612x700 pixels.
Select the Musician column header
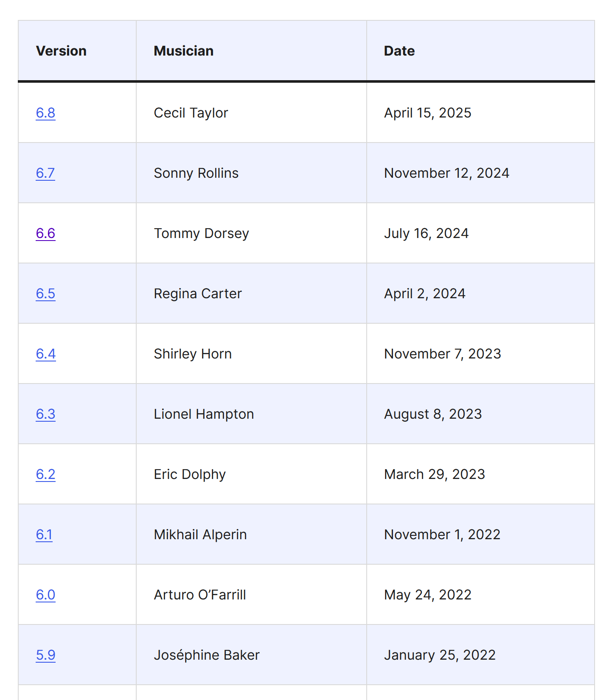tap(251, 51)
